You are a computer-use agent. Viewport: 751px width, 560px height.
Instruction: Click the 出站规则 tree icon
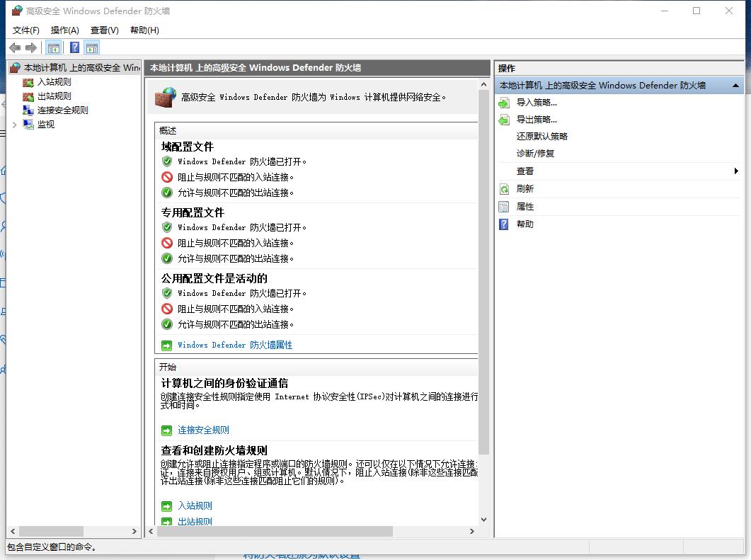click(28, 96)
